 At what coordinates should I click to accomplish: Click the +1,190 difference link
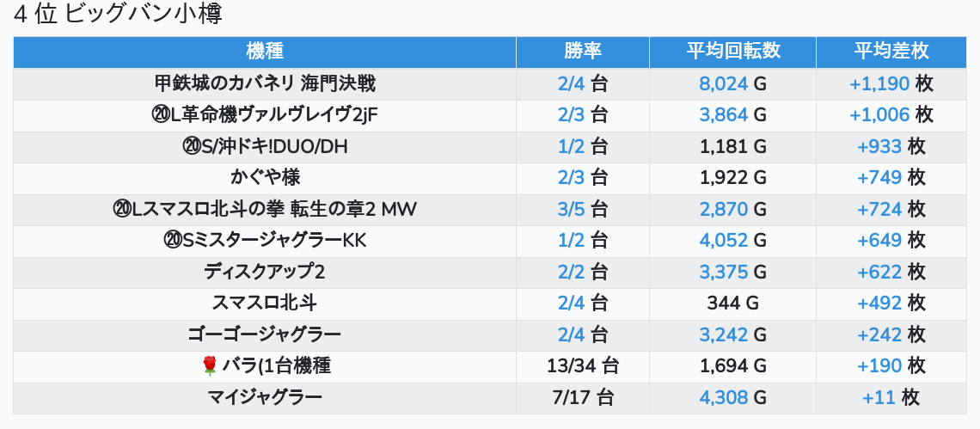[878, 84]
